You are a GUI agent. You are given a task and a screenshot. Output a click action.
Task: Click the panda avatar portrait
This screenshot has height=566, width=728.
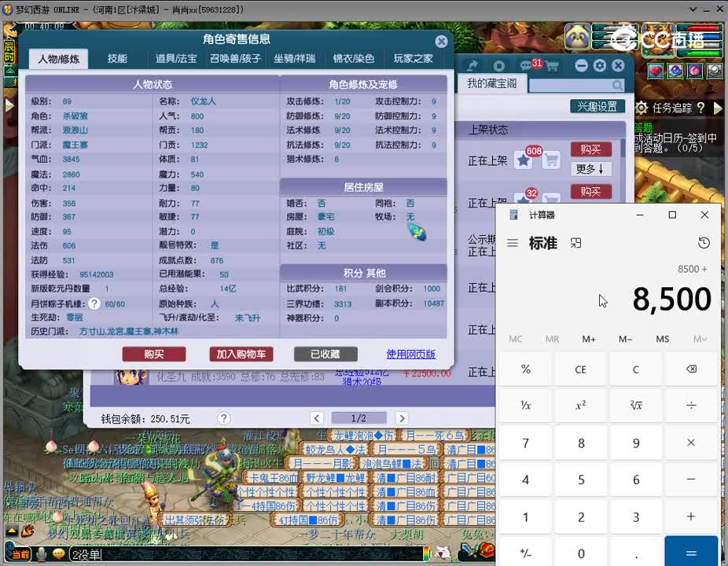tap(578, 36)
